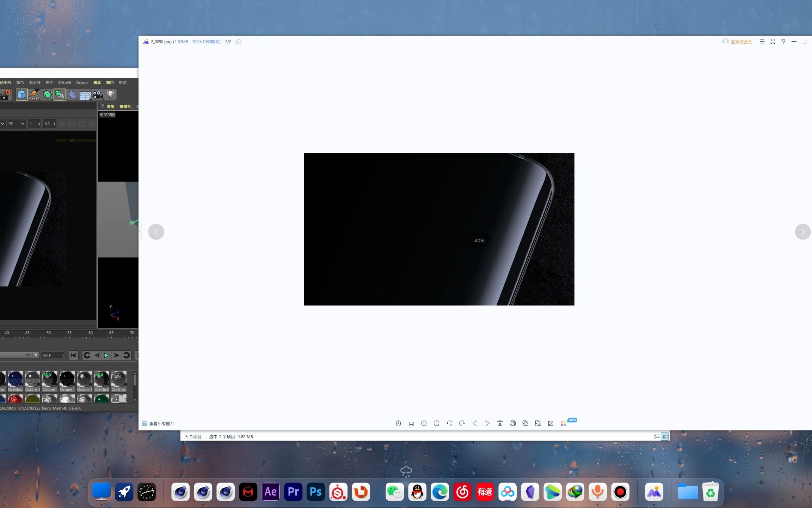Screen dimensions: 812x508
Task: Pin the image viewer window on top
Action: pyautogui.click(x=783, y=42)
